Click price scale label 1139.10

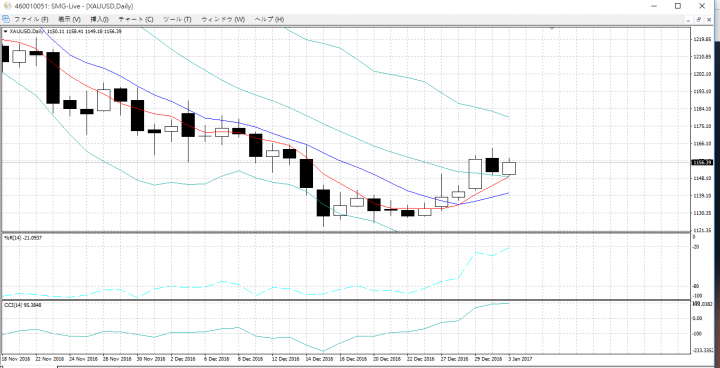click(703, 196)
